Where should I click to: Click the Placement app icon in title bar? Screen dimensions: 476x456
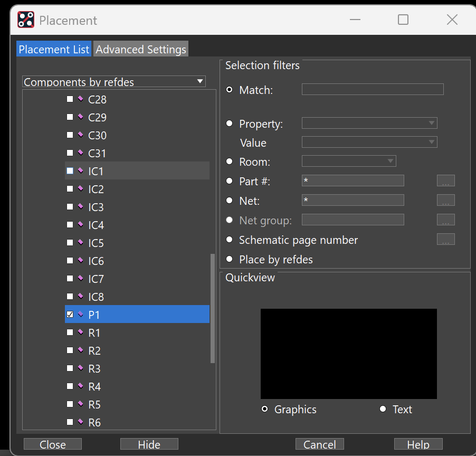click(26, 20)
